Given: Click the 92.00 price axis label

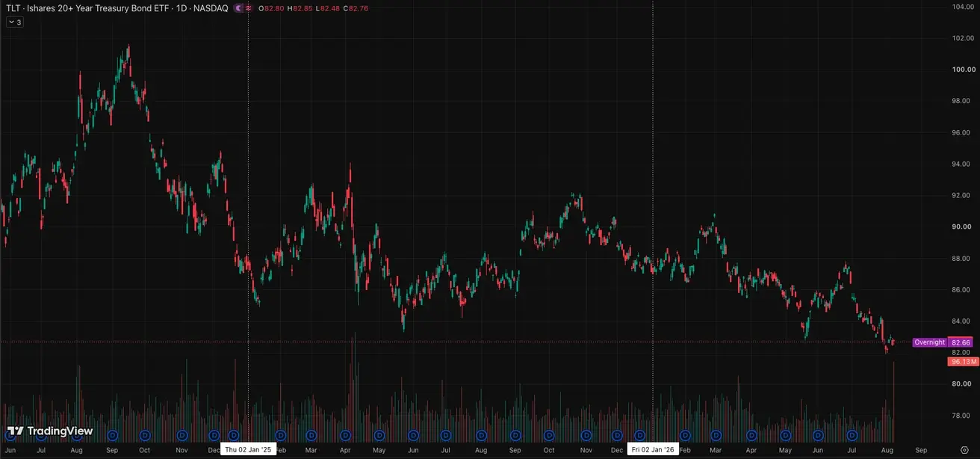Looking at the screenshot, I should click(961, 195).
